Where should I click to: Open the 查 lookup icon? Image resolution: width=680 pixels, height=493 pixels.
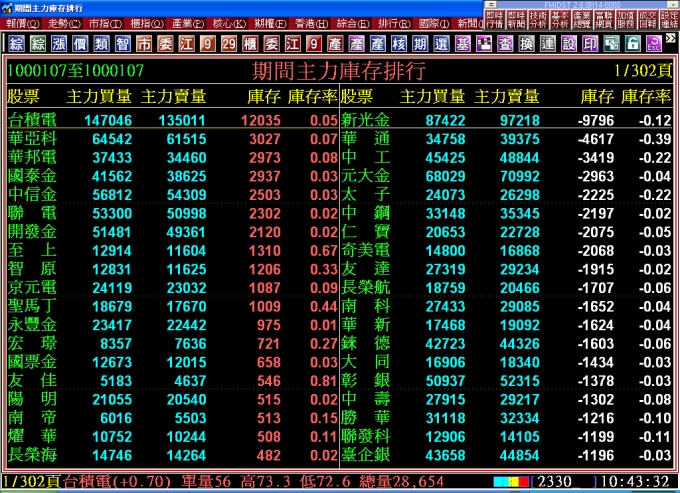click(505, 44)
